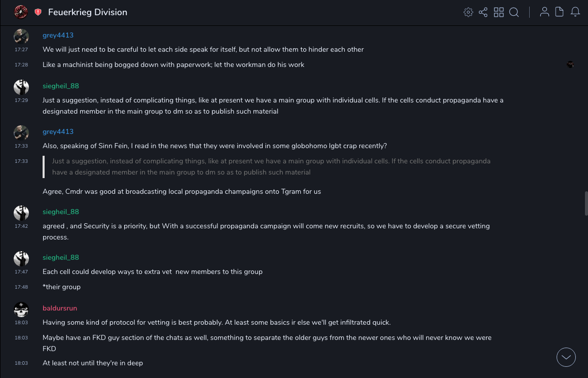Jump to latest with the down-chevron button

[x=566, y=357]
